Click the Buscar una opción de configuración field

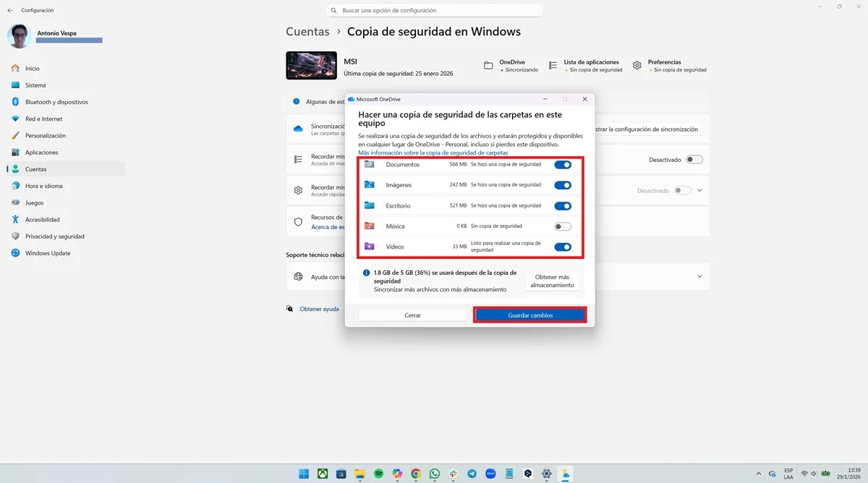[434, 11]
